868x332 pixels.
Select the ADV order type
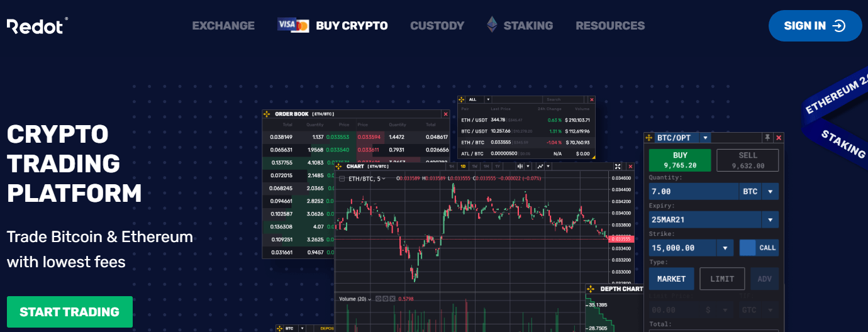(764, 279)
